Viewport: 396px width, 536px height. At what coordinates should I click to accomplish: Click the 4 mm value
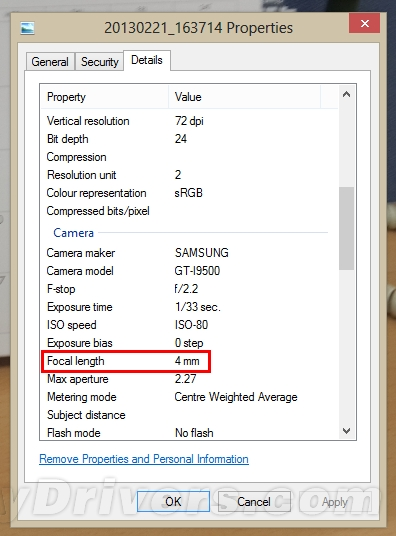(187, 361)
